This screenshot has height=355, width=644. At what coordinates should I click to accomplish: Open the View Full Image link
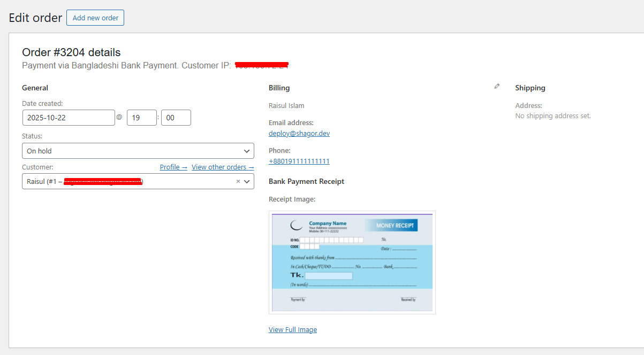click(x=293, y=329)
